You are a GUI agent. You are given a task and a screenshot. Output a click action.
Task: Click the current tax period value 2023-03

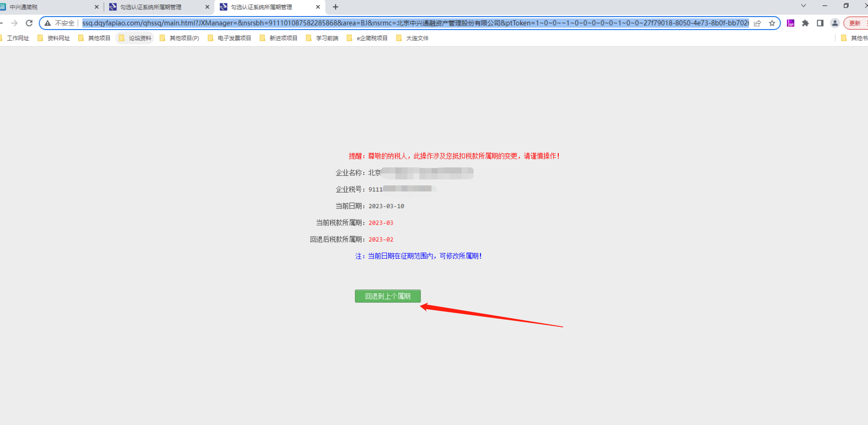coord(381,223)
